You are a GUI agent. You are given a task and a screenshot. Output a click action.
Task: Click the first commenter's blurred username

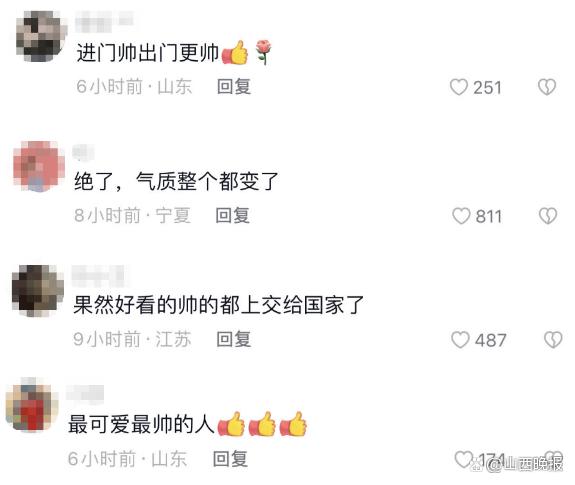pos(104,21)
